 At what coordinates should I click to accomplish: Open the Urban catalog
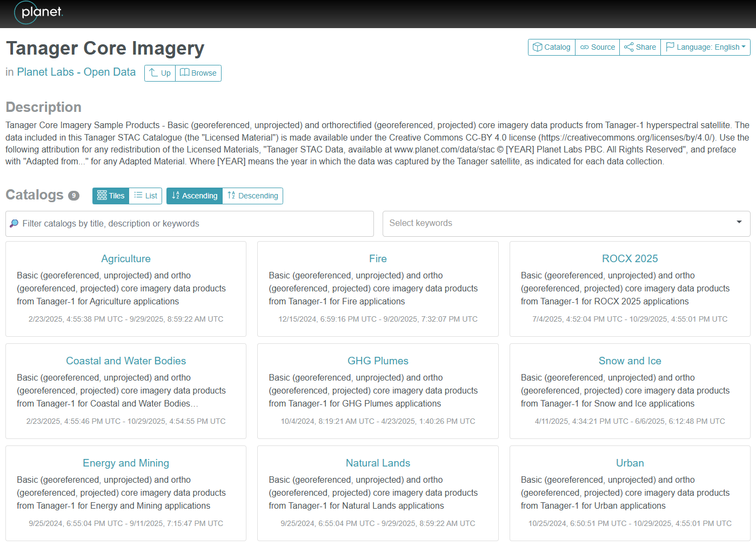[x=630, y=463]
